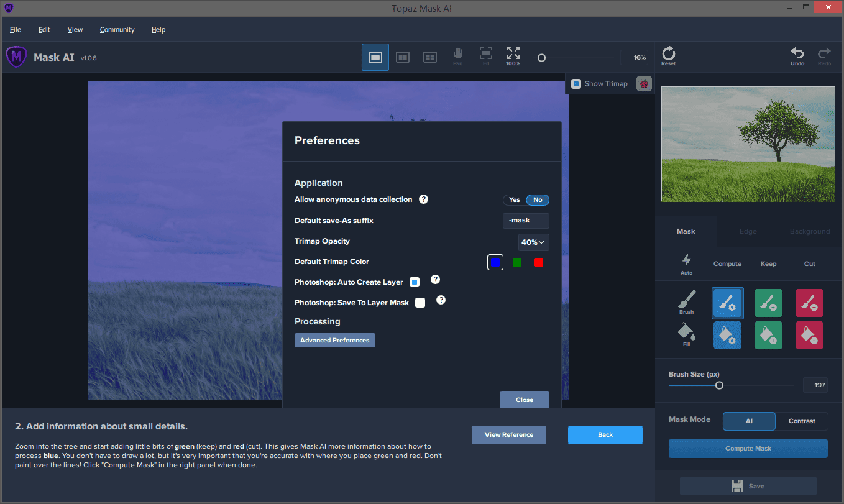Open help for anonymous data collection

423,199
